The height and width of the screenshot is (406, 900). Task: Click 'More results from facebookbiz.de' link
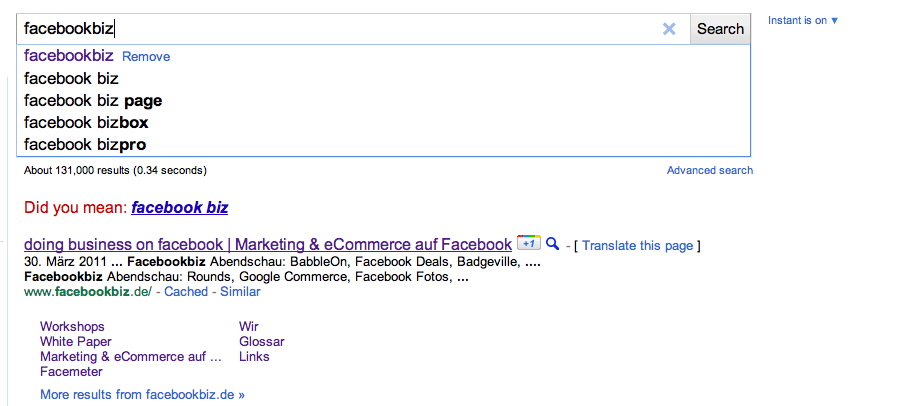(x=142, y=395)
